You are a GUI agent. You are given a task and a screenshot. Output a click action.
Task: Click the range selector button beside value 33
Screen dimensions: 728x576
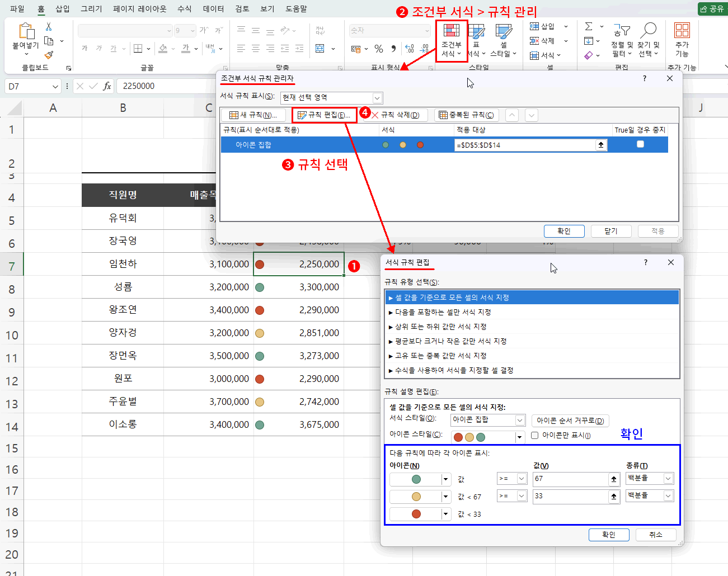[x=614, y=496]
